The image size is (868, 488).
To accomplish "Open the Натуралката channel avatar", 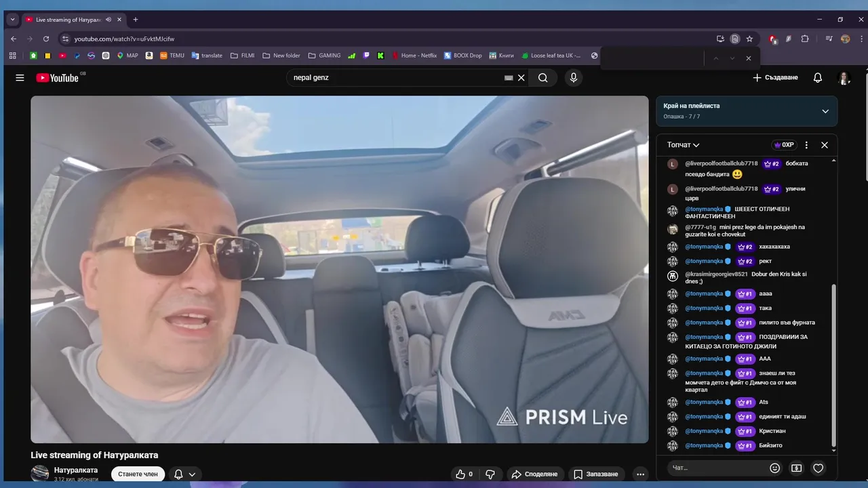I will click(40, 473).
